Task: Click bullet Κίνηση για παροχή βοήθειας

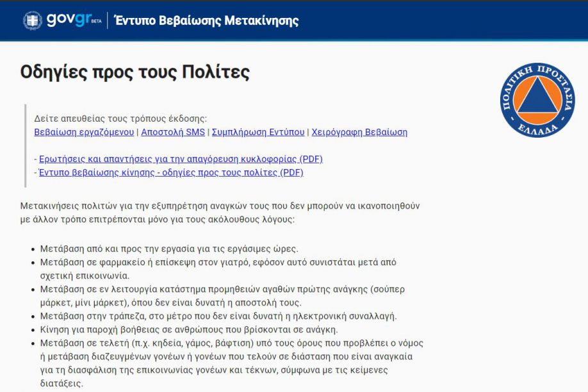Action: tap(189, 330)
